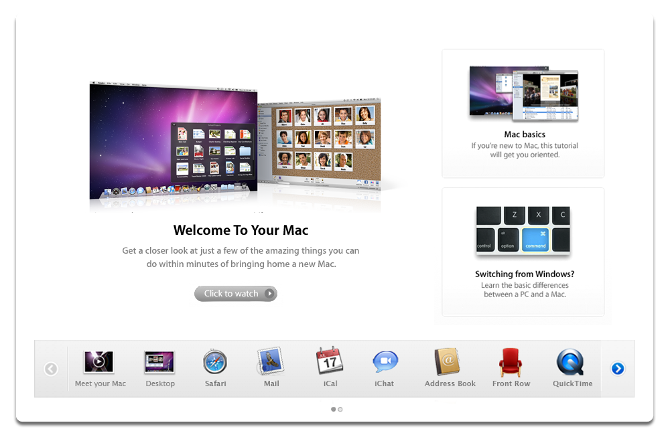The width and height of the screenshot is (670, 435).
Task: Open "Switching from Windows?" link
Action: click(x=524, y=274)
